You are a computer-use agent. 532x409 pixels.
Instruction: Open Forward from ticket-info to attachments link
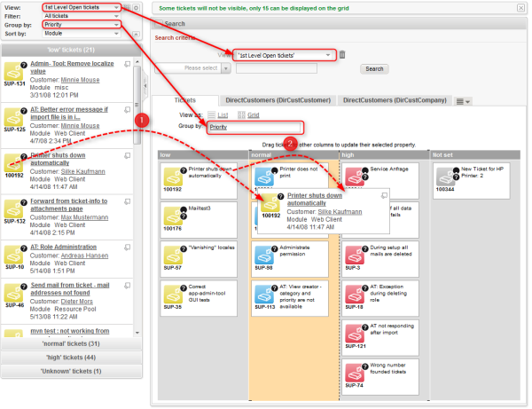[x=69, y=205]
